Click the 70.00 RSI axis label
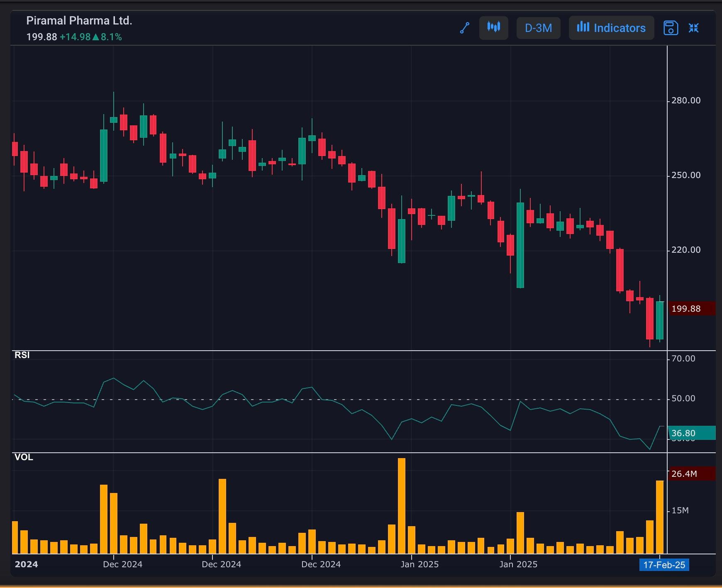Screen dimensions: 722x588 pos(683,359)
